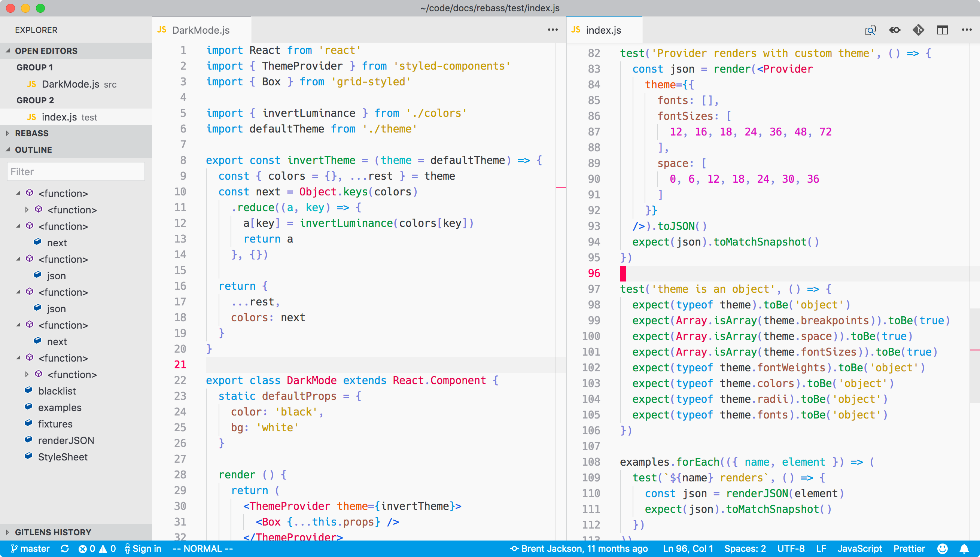Click the master branch button in status bar
The height and width of the screenshot is (557, 980).
tap(31, 549)
